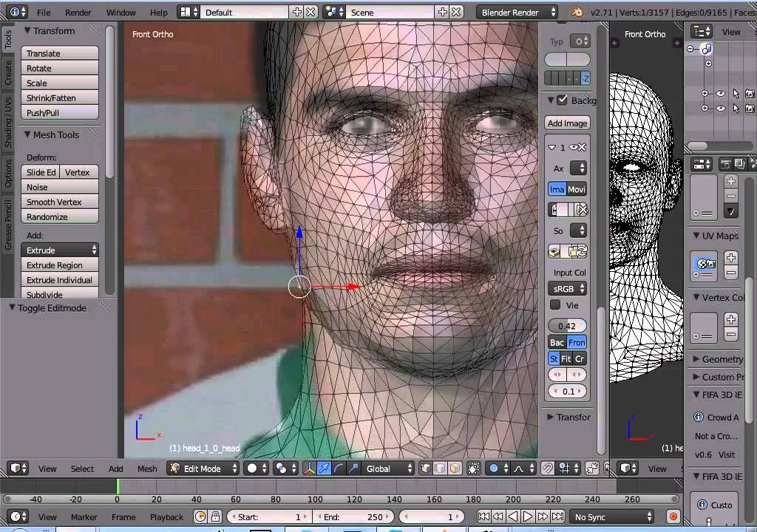Play the animation in reverse

click(x=513, y=516)
